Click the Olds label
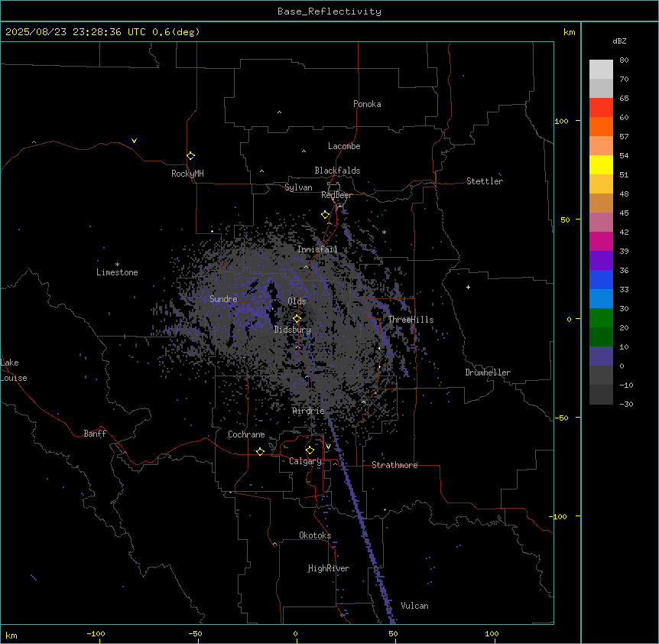Image resolution: width=659 pixels, height=644 pixels. (x=297, y=301)
